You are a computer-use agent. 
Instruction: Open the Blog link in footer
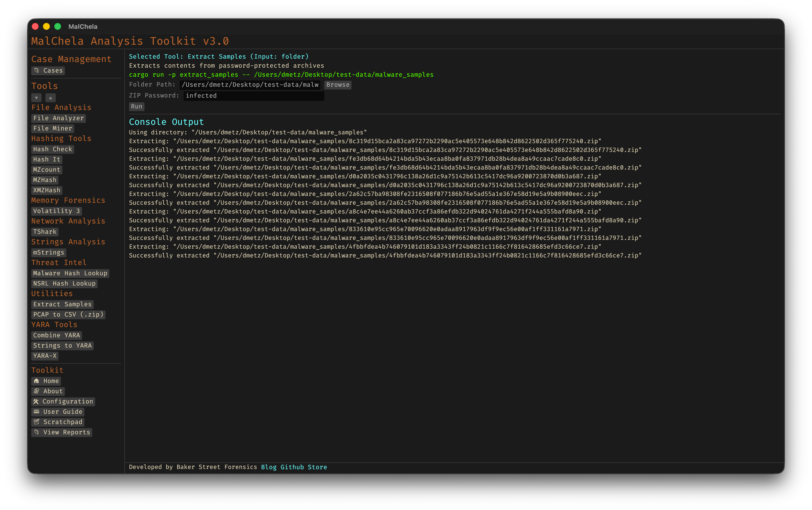pyautogui.click(x=269, y=467)
